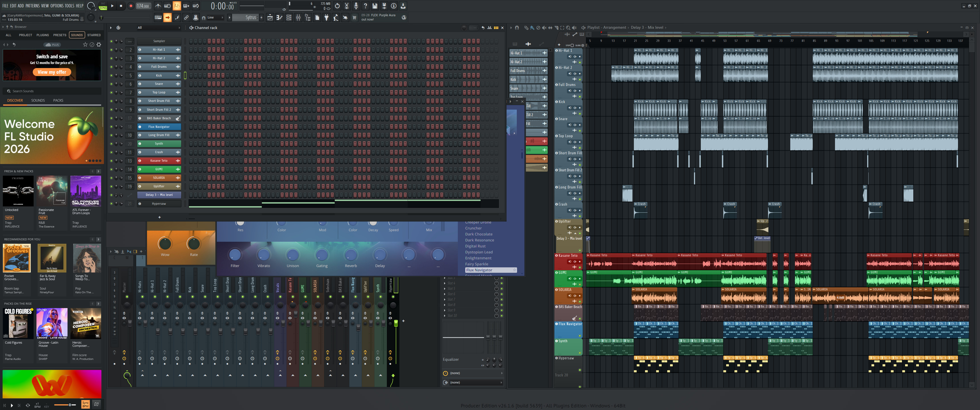
Task: Select the pencil draw tool in Playlist
Action: pos(526,28)
